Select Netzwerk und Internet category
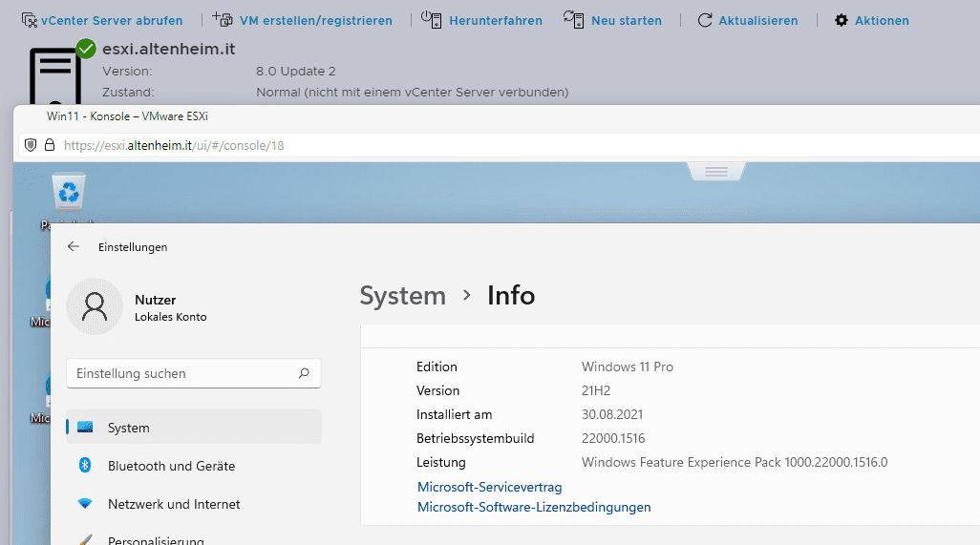 click(x=194, y=504)
